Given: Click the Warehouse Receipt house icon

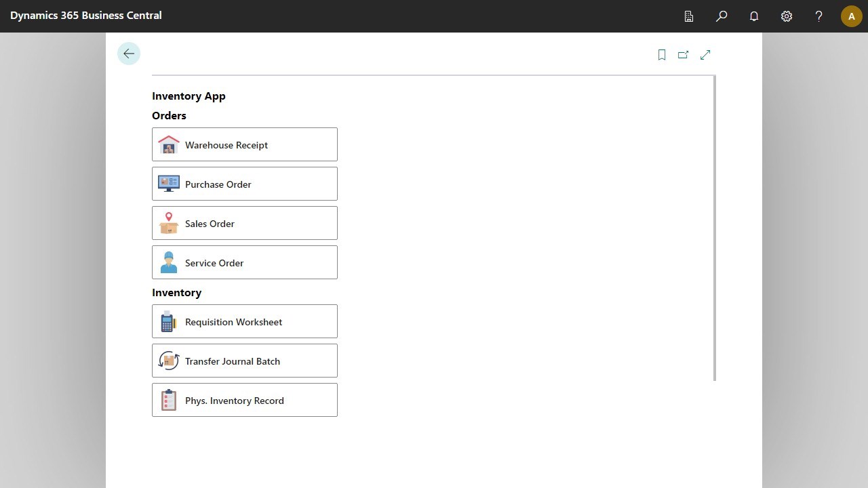Looking at the screenshot, I should pos(168,144).
